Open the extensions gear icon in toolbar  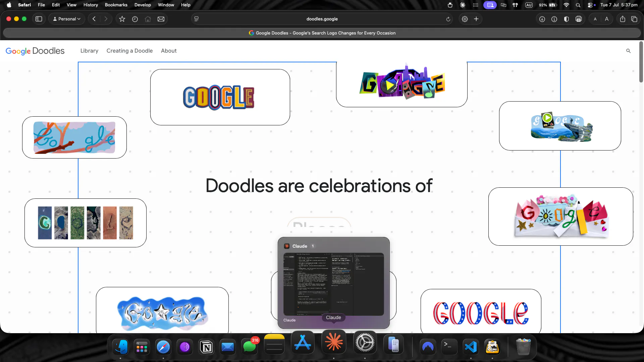(x=465, y=19)
